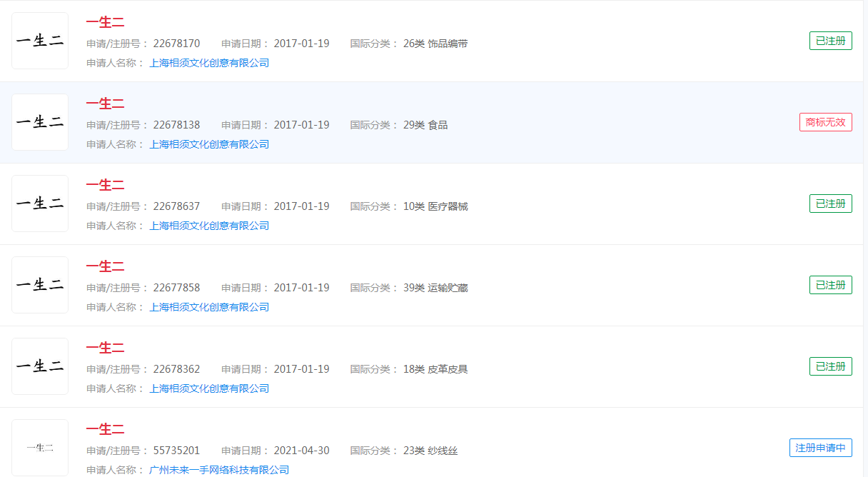Click classification text 39类 运输贮藏

click(x=435, y=288)
